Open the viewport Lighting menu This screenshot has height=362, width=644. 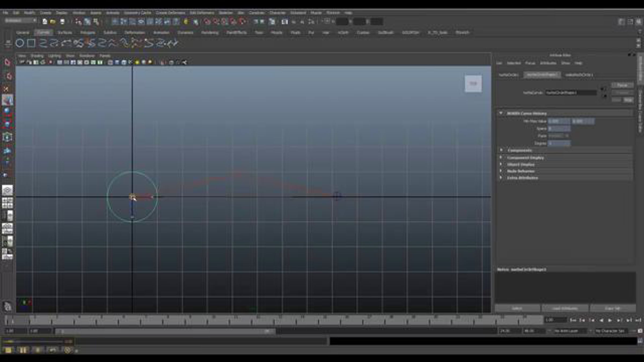point(54,56)
